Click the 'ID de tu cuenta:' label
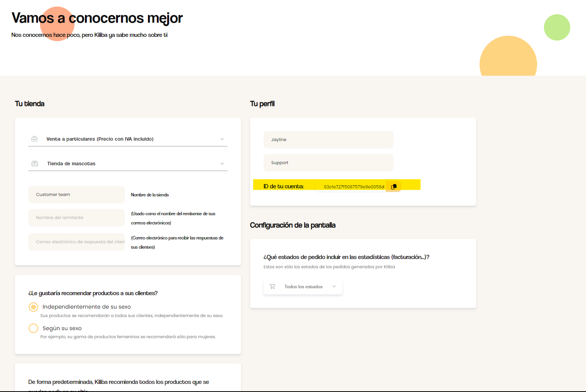 284,186
